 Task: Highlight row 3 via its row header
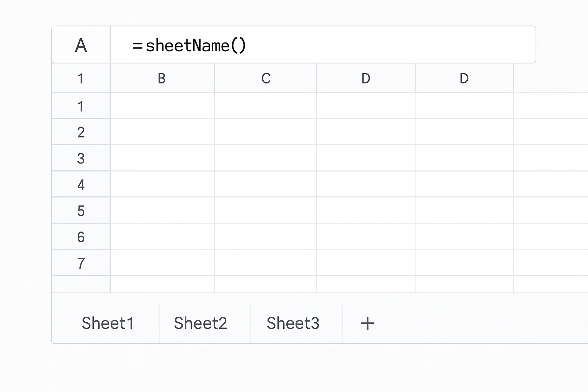pyautogui.click(x=81, y=158)
